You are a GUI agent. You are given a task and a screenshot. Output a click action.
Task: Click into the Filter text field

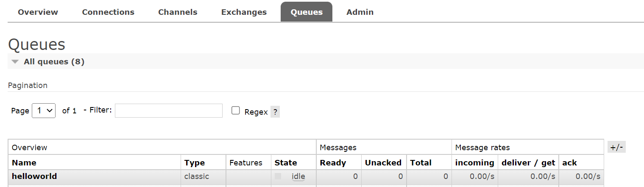click(x=169, y=110)
